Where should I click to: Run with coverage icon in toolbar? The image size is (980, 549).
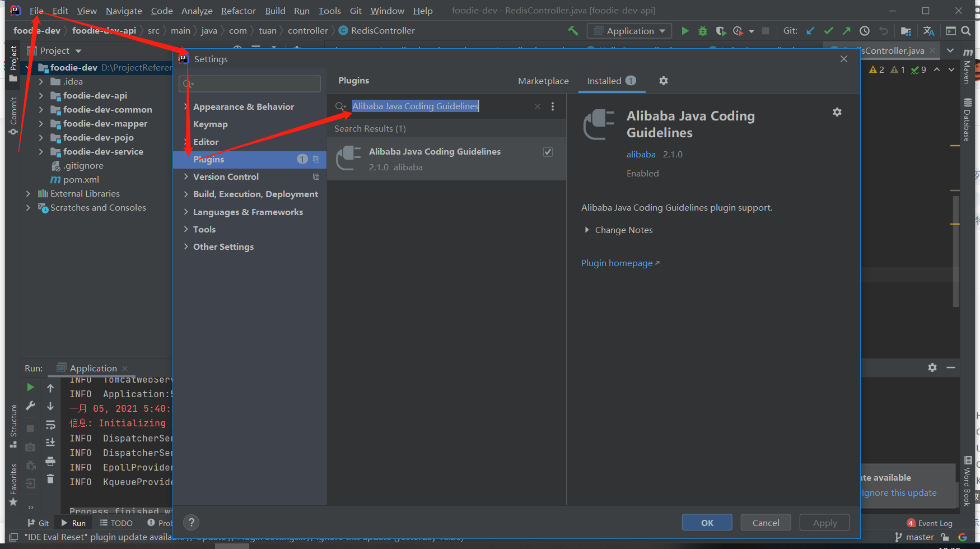click(x=721, y=31)
